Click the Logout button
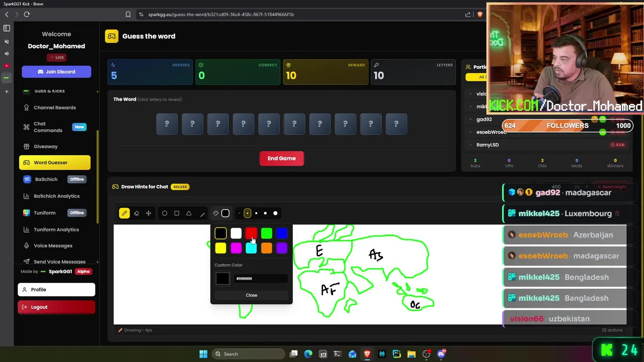Screen dimensions: 644x362 pyautogui.click(x=56, y=307)
